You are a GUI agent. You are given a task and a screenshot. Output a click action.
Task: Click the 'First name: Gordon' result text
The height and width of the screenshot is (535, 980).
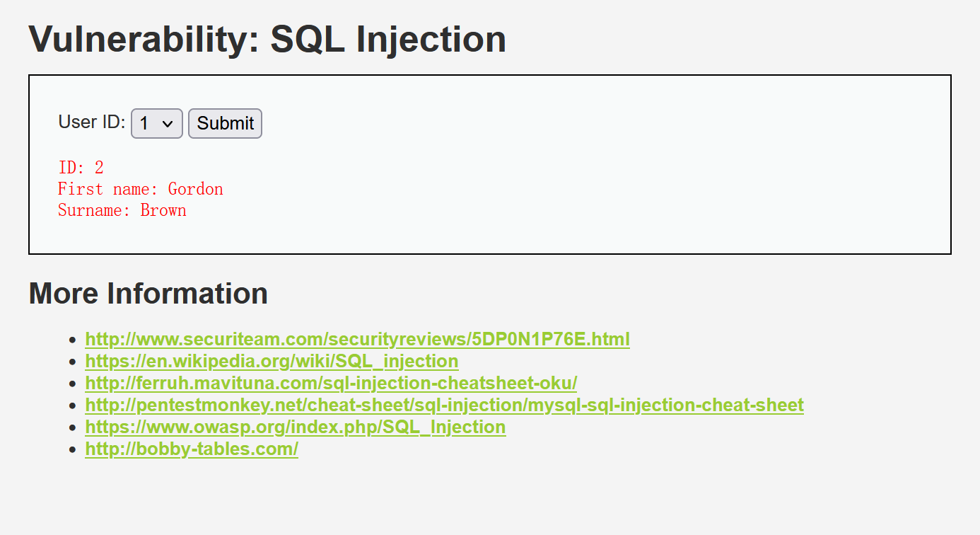coord(140,189)
